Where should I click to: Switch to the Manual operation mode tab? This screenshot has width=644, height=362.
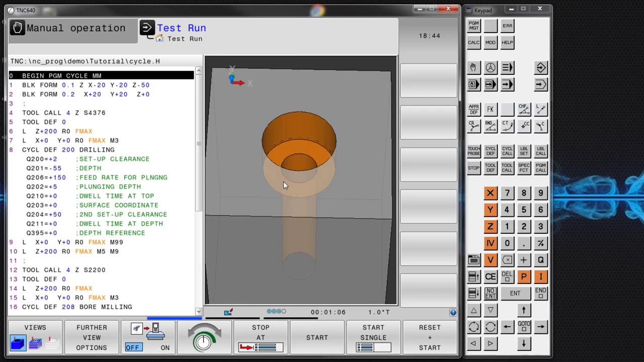pyautogui.click(x=72, y=31)
